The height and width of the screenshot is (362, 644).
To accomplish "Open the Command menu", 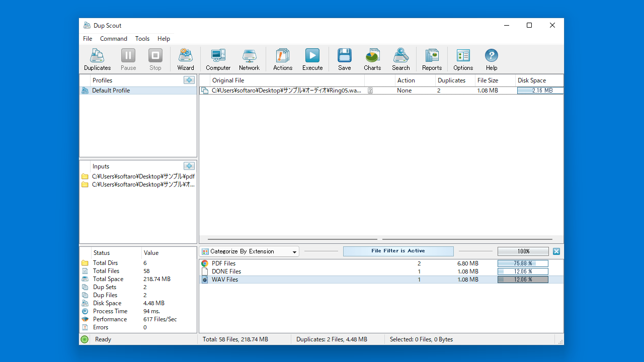I will (114, 39).
